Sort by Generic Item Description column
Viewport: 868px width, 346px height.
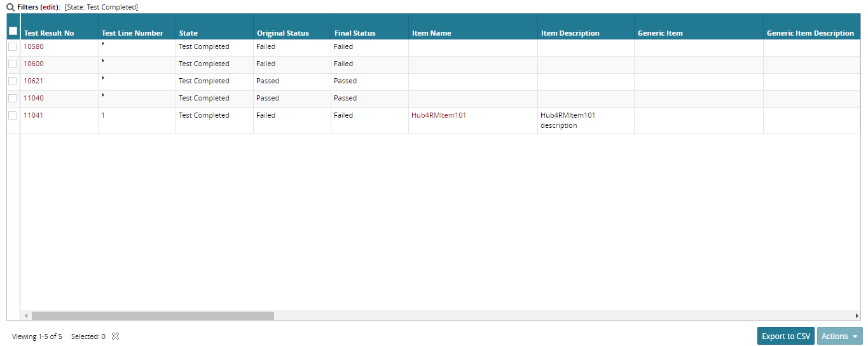[810, 33]
